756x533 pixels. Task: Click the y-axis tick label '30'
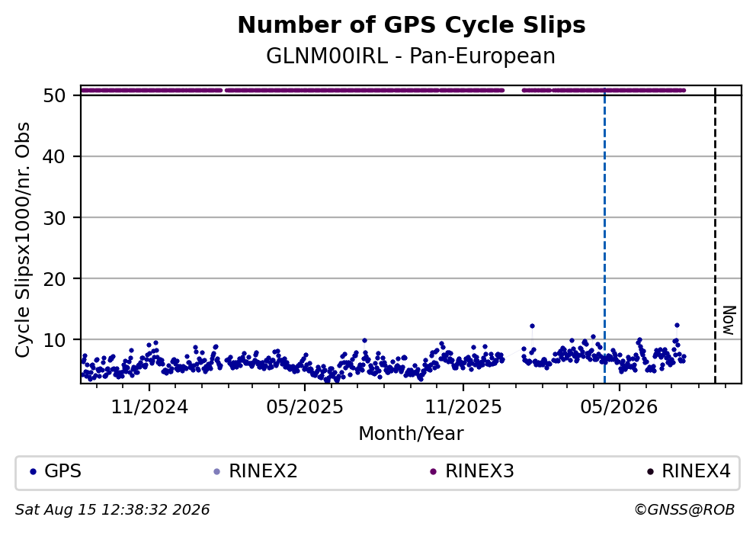point(54,218)
